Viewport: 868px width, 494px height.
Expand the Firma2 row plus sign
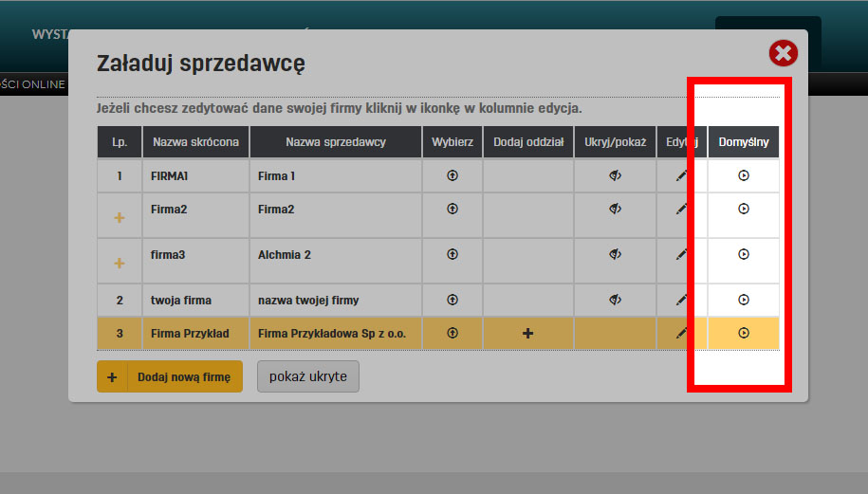point(120,218)
